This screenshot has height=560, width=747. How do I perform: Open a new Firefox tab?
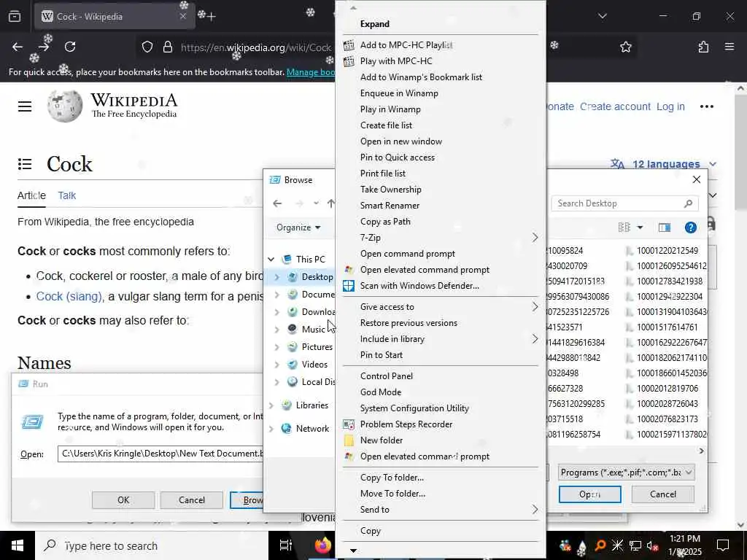point(212,16)
